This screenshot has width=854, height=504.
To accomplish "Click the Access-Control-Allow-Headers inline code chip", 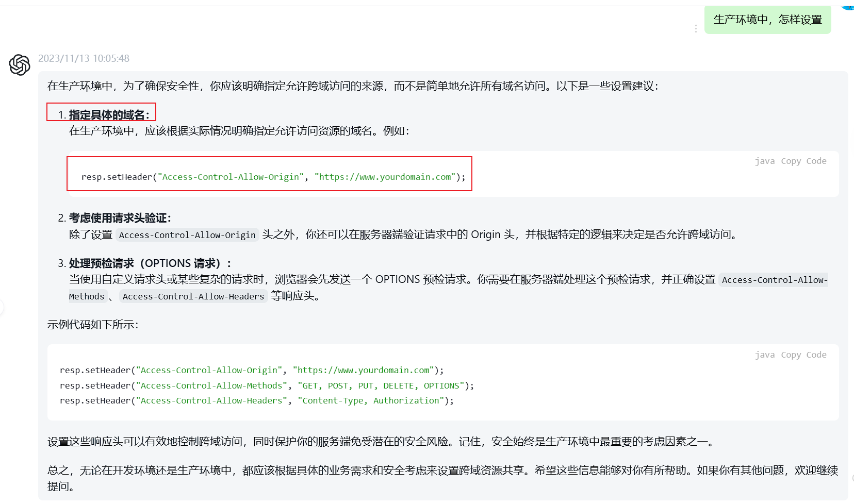I will [192, 296].
